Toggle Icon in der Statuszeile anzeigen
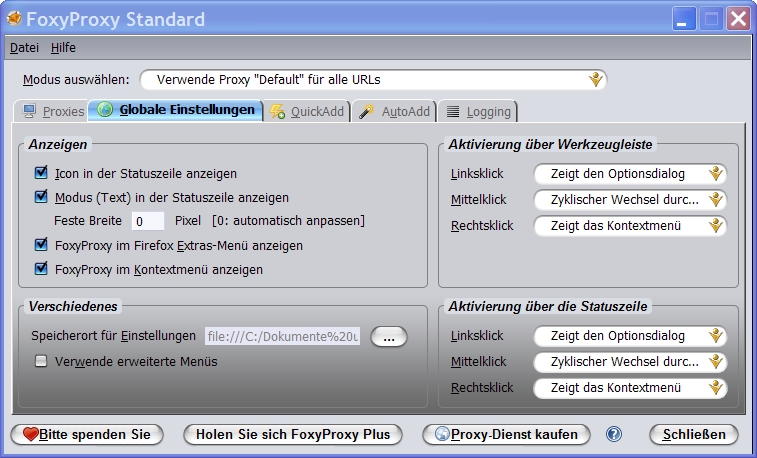 (x=42, y=173)
